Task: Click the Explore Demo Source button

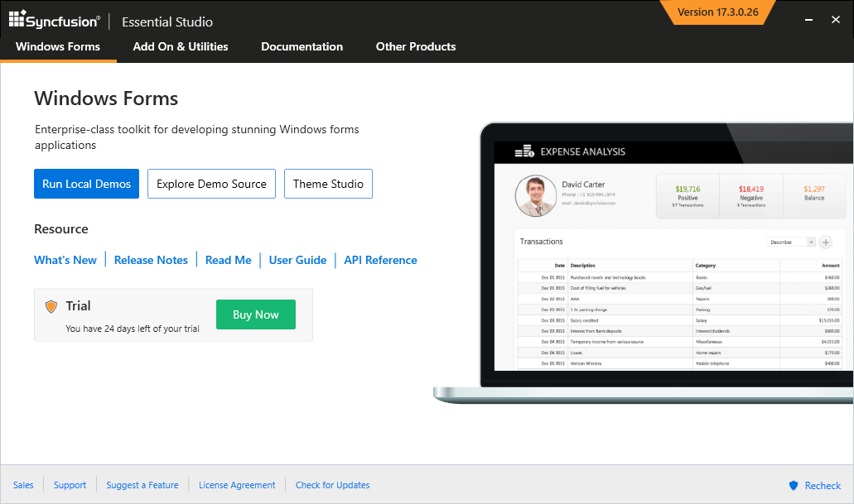Action: pos(211,184)
